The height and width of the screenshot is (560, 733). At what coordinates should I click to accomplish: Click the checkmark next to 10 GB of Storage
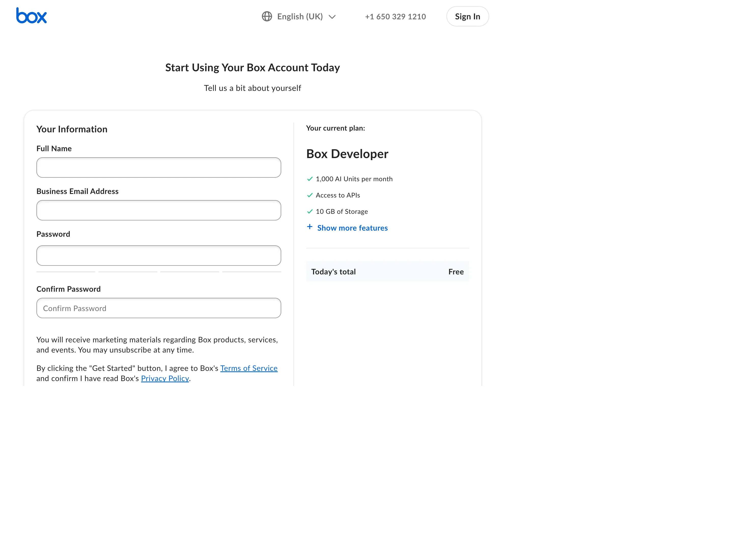[310, 212]
